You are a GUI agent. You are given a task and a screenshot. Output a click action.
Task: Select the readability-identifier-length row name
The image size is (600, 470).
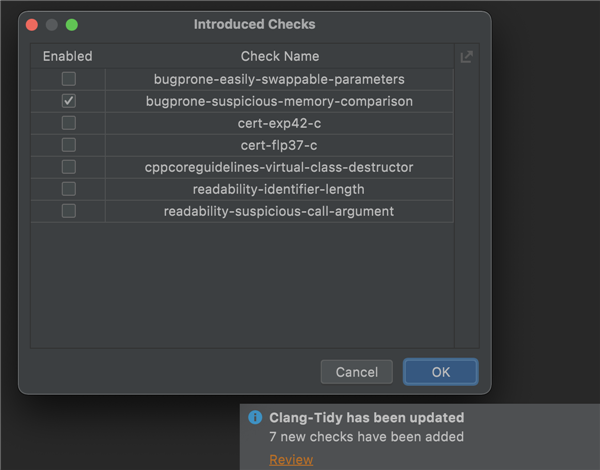coord(279,189)
